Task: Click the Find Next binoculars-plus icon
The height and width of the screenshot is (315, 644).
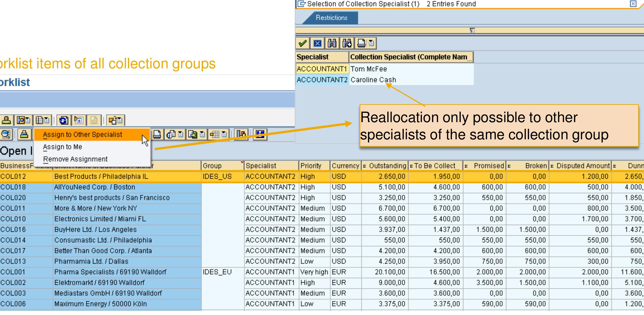Action: tap(347, 43)
